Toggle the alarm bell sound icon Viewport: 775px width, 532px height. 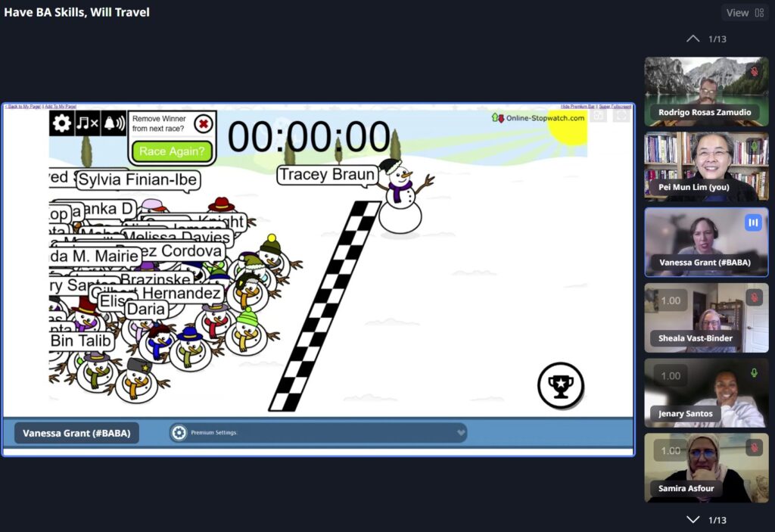(x=114, y=123)
